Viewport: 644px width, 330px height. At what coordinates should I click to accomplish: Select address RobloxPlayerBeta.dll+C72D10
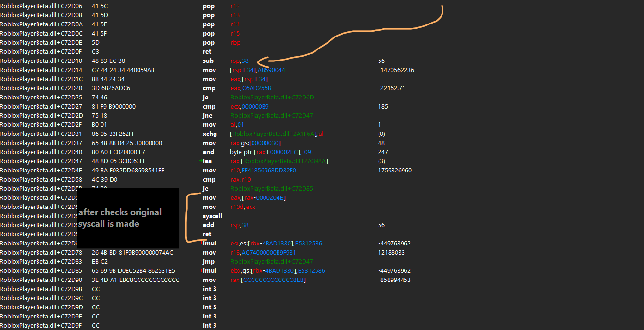(41, 61)
